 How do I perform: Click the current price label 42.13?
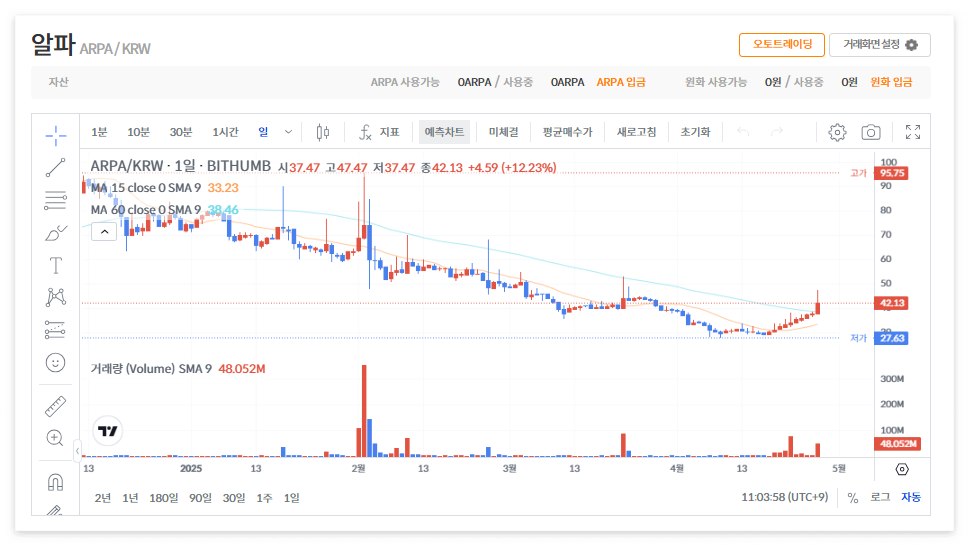891,303
